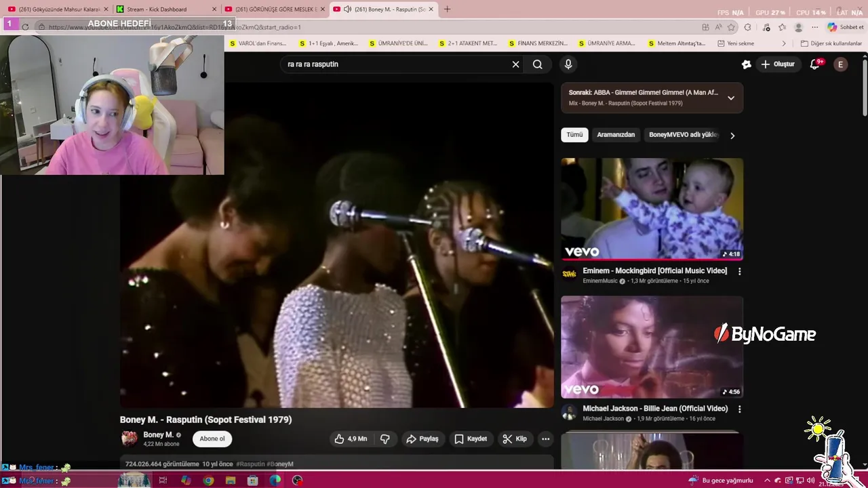Screen dimensions: 868x488
Task: Open the Bu gece yağmurlu weather widget
Action: click(x=720, y=481)
